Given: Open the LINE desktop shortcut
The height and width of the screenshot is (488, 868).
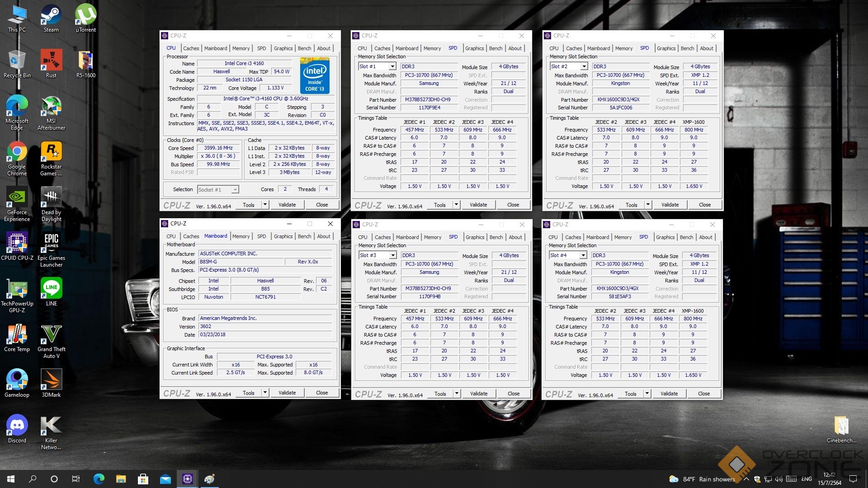Looking at the screenshot, I should click(51, 292).
